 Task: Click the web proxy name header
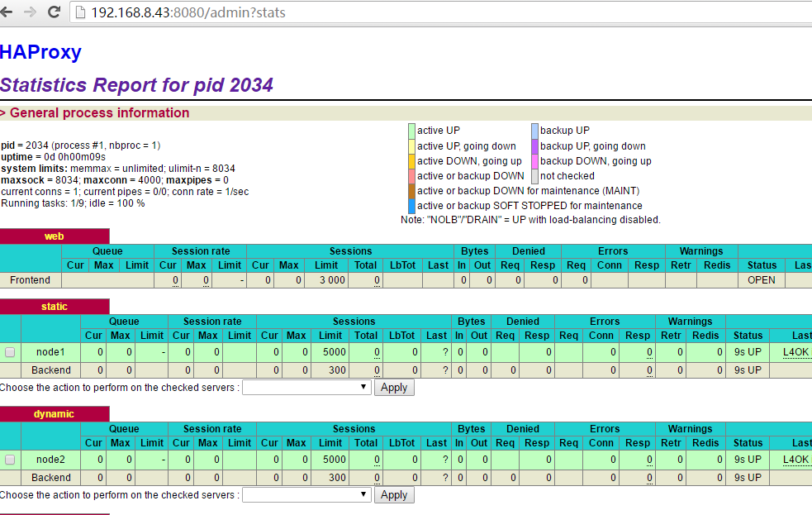[55, 236]
